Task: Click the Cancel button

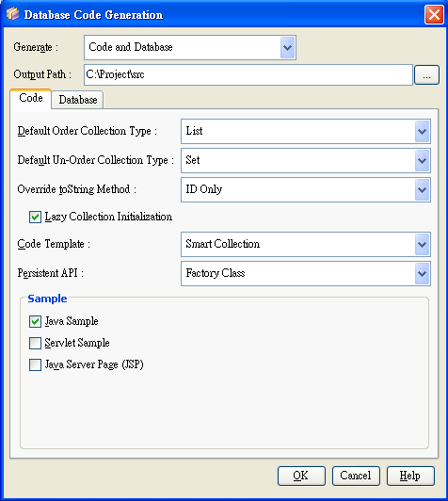Action: click(x=356, y=477)
